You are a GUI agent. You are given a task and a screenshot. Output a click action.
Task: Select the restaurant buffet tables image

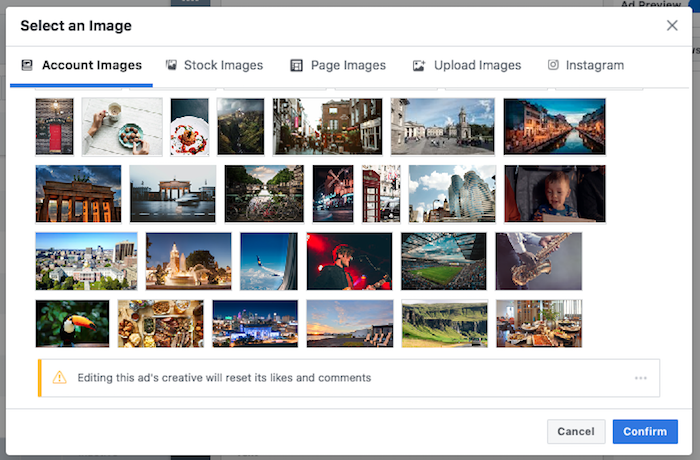pos(539,324)
